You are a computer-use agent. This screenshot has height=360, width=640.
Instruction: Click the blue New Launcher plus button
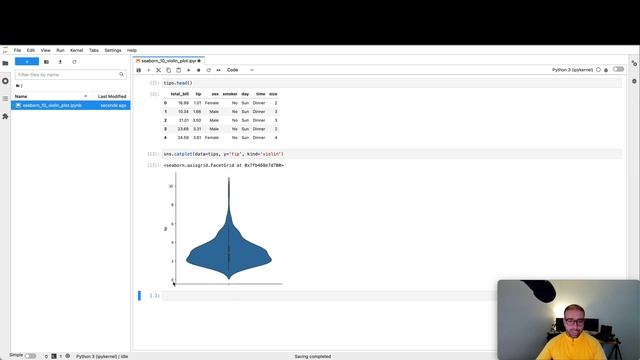[27, 62]
